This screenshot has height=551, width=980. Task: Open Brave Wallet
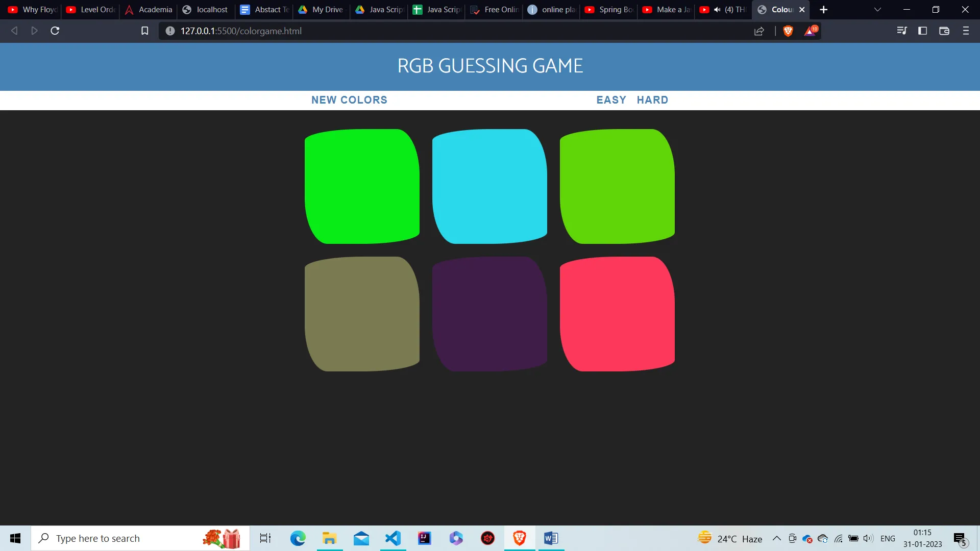point(944,31)
